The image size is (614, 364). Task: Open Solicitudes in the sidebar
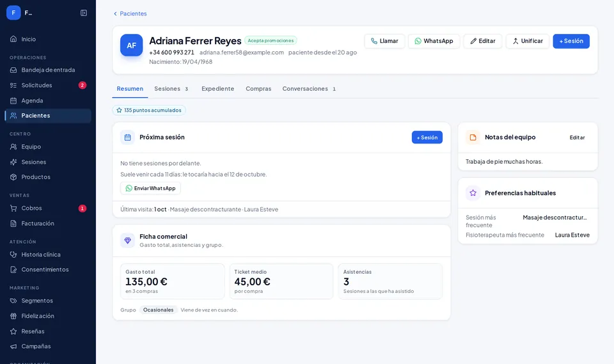pyautogui.click(x=48, y=85)
